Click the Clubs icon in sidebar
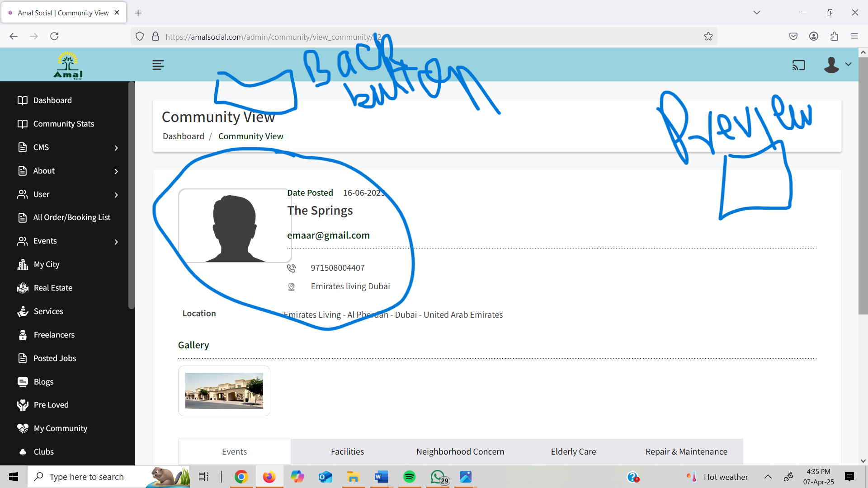 coord(23,452)
